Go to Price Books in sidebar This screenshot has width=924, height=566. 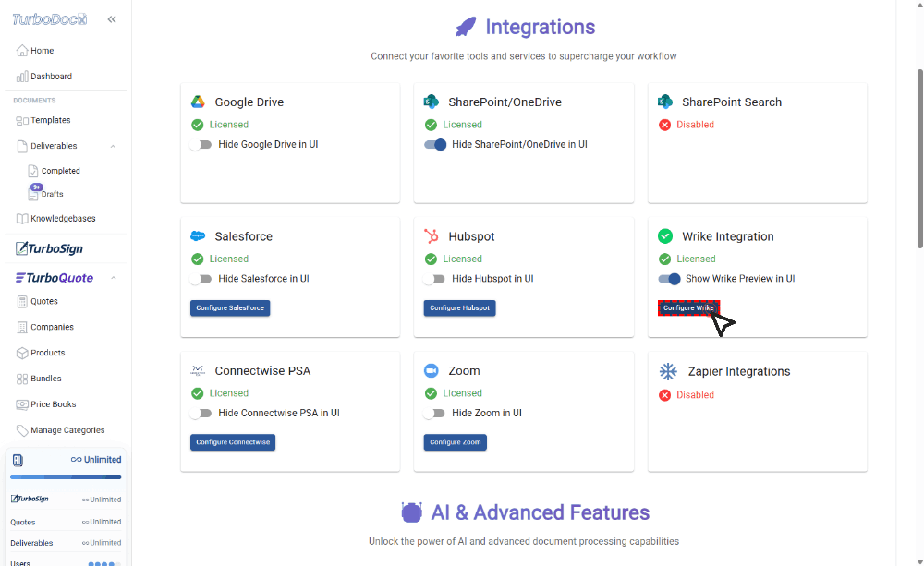click(x=53, y=404)
